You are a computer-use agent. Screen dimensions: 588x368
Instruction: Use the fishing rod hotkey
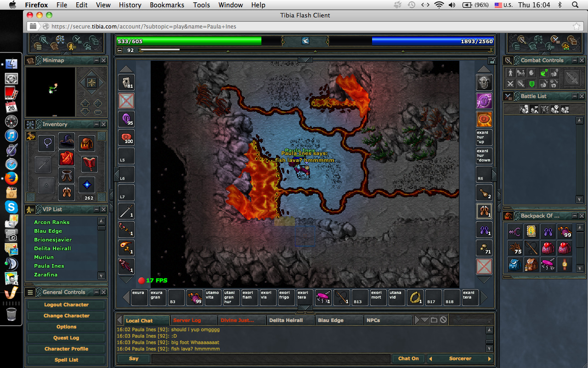point(342,297)
